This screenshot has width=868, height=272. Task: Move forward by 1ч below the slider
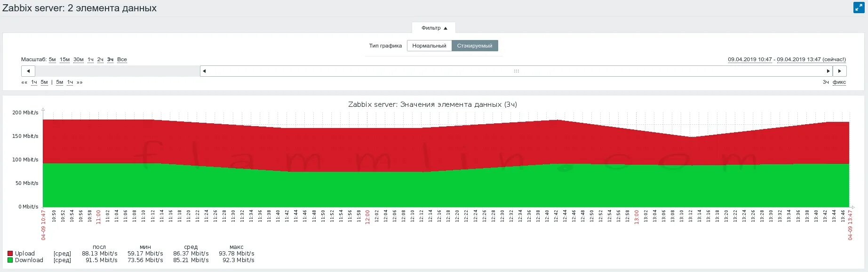(x=70, y=82)
